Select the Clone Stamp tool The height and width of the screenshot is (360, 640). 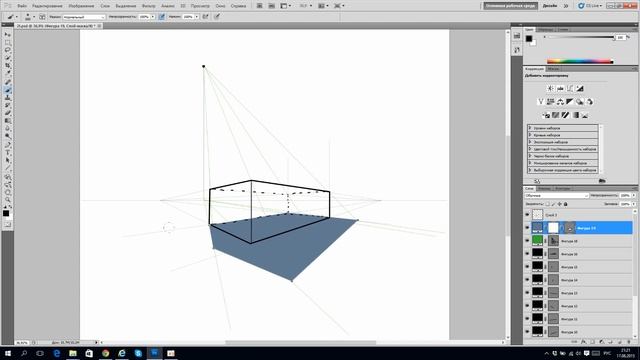click(x=7, y=98)
